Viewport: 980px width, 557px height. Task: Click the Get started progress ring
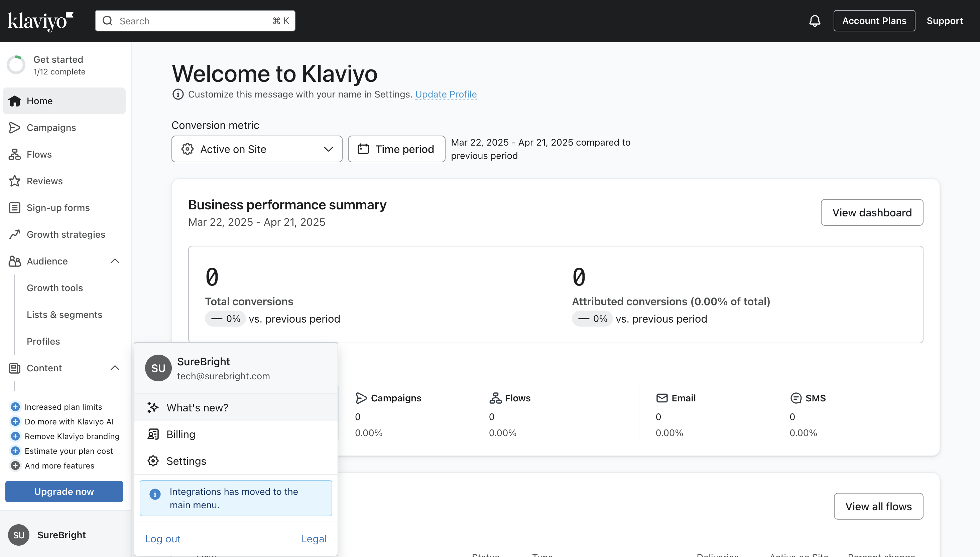pos(16,65)
